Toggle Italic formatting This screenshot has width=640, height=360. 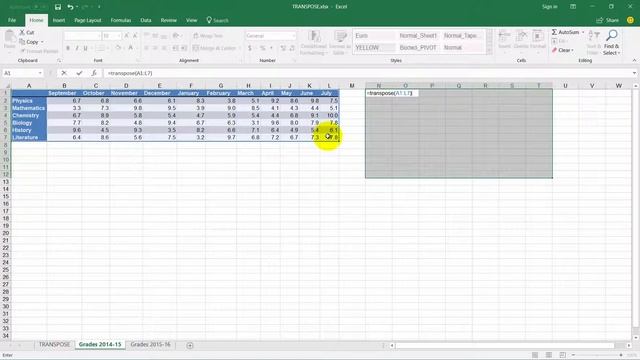click(x=77, y=48)
